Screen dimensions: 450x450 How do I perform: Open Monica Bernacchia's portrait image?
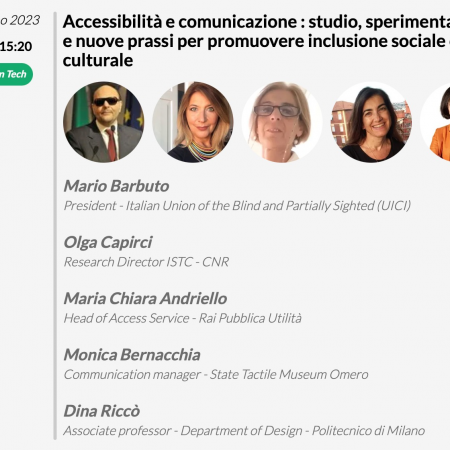pyautogui.click(x=371, y=122)
